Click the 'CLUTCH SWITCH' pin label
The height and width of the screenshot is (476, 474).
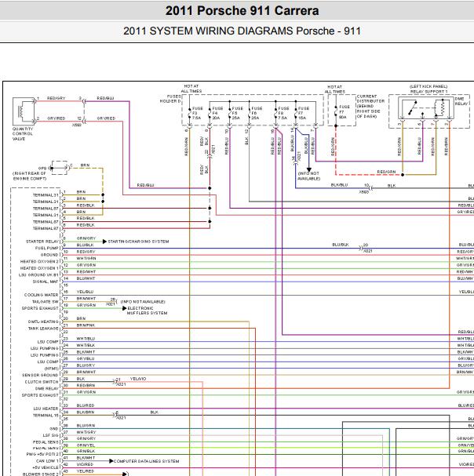click(x=42, y=382)
